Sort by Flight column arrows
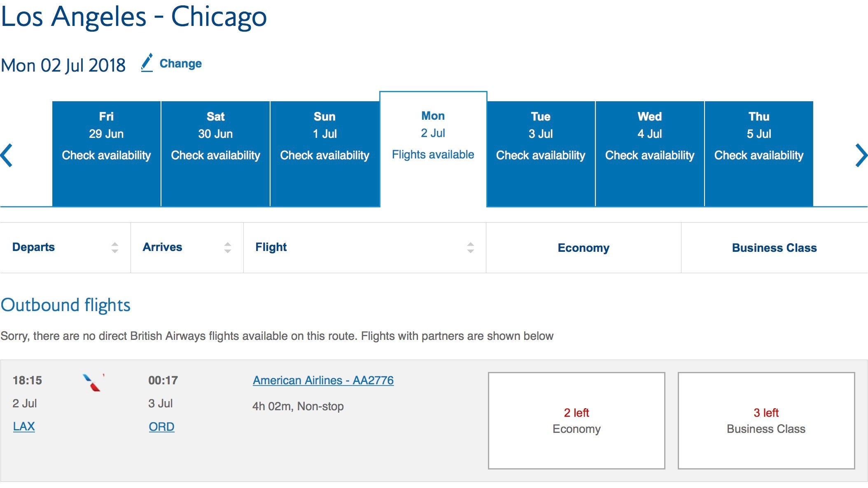868x488 pixels. 470,247
